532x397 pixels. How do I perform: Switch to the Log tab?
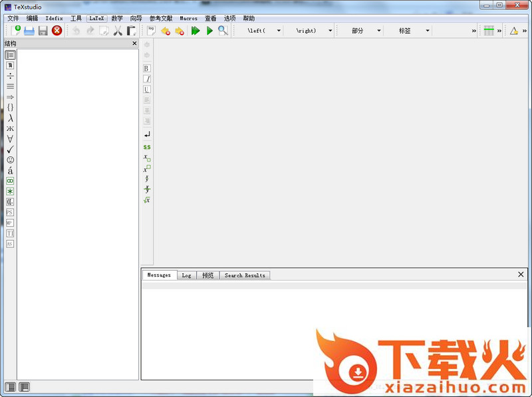click(186, 275)
